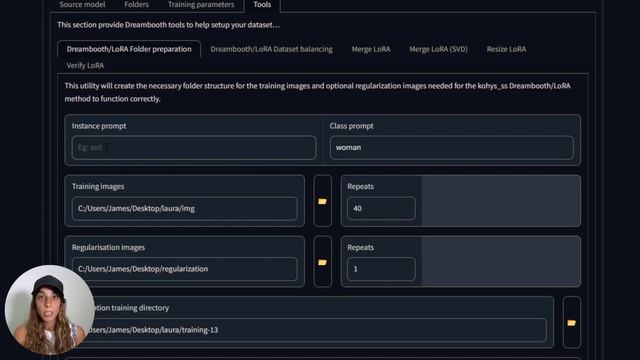
Task: Edit Regularisation images Repeats value 1
Action: (381, 269)
